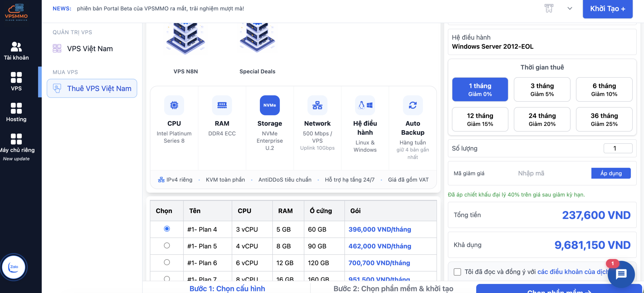Click the KVM toàn phần feature text
644x293 pixels.
(x=225, y=180)
